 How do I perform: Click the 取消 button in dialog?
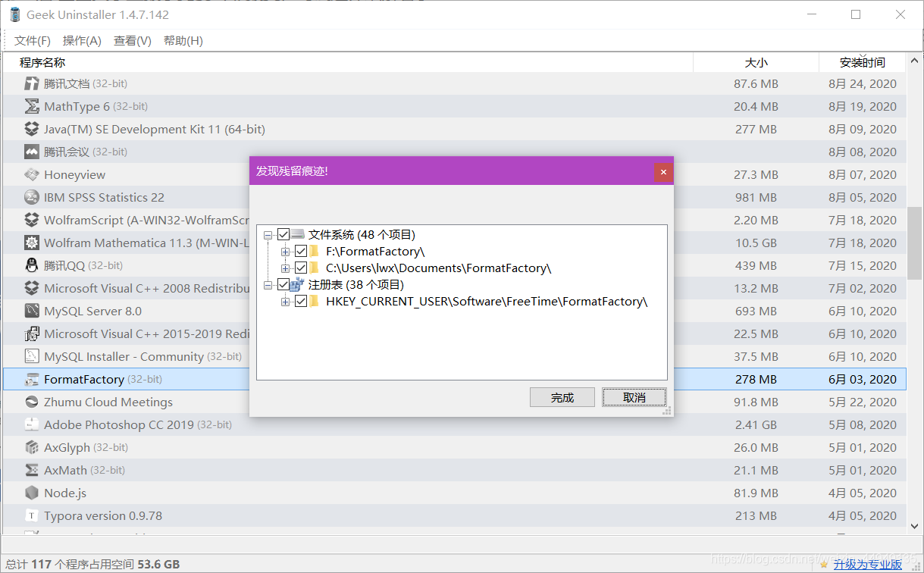pyautogui.click(x=634, y=397)
